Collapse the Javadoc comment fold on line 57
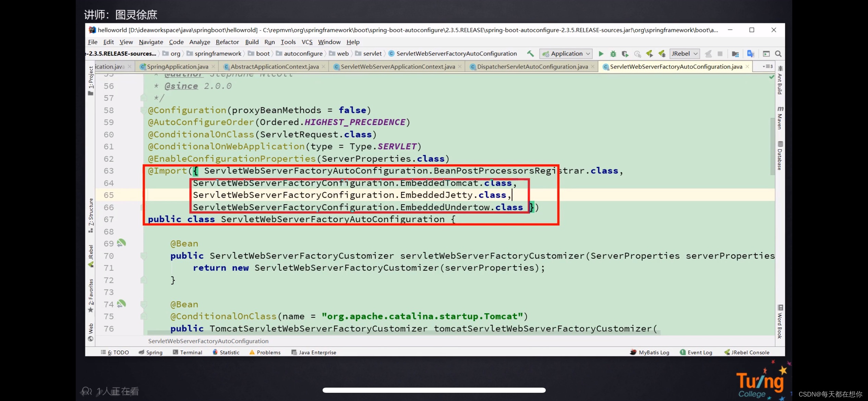This screenshot has width=868, height=401. (x=144, y=98)
